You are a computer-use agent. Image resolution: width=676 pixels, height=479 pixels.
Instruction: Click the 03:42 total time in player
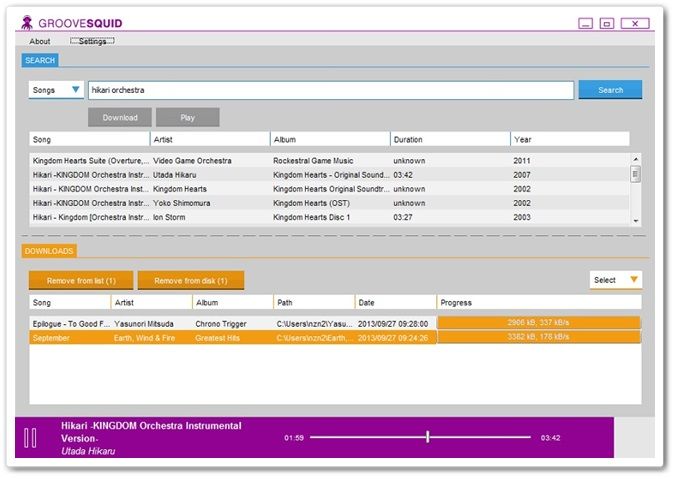(550, 438)
